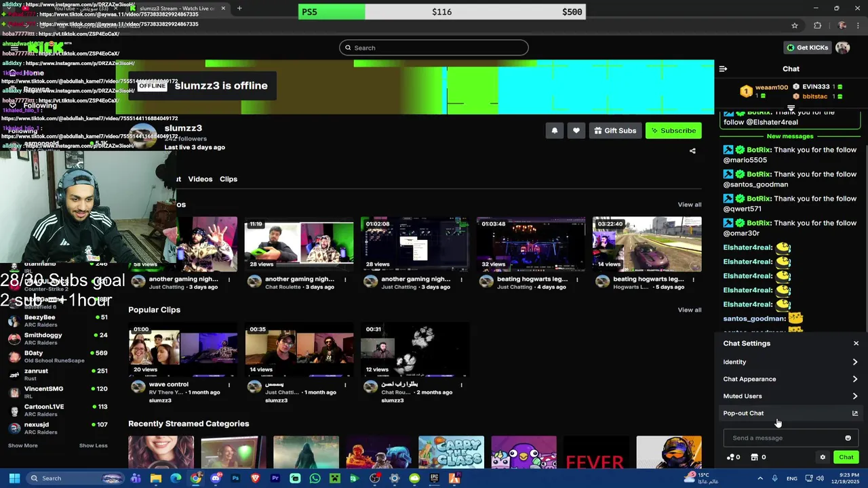Open Epic Games launcher from taskbar
The height and width of the screenshot is (488, 868).
(434, 479)
